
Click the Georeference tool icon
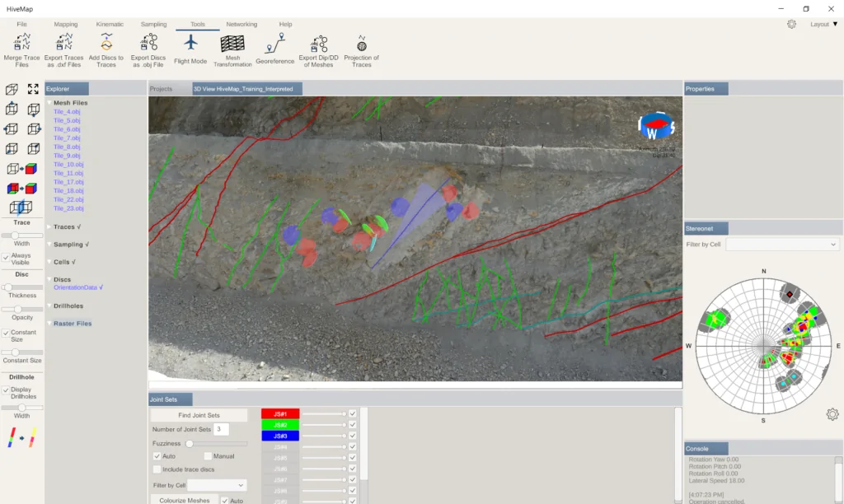pos(275,44)
